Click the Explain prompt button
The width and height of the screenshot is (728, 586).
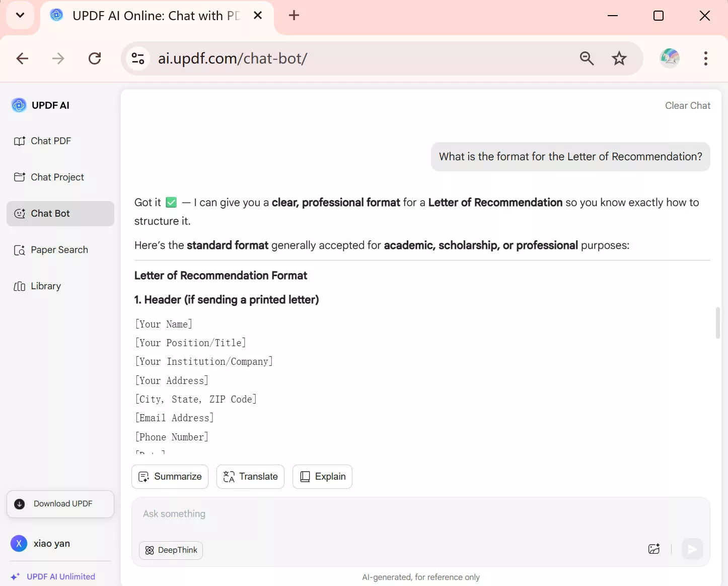point(322,477)
